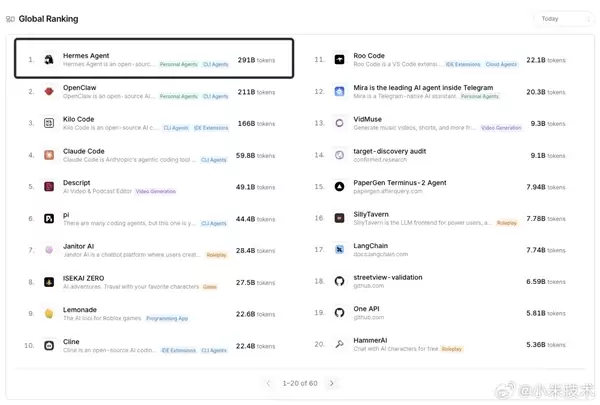600x405 pixels.
Task: Select Roleplay tag on SillyTavern
Action: pos(507,223)
